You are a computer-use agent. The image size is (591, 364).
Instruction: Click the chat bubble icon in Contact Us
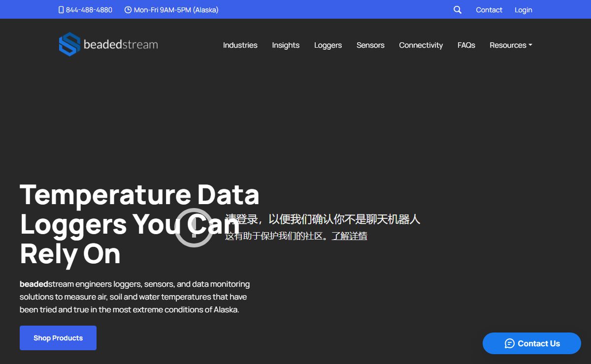[x=510, y=343]
